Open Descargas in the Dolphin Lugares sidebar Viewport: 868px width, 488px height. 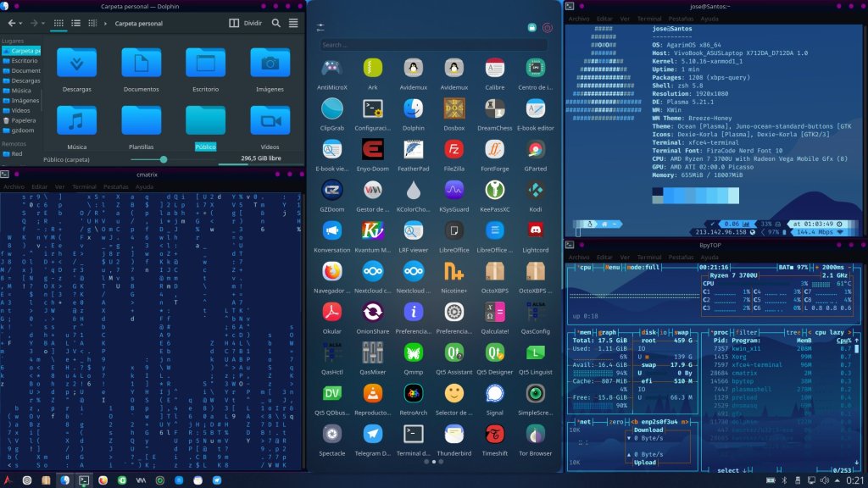click(26, 80)
